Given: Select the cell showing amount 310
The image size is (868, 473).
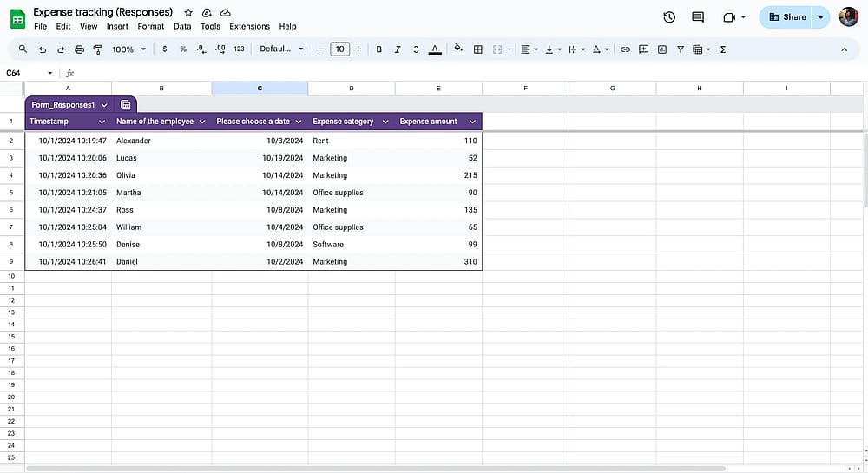Looking at the screenshot, I should pos(438,262).
